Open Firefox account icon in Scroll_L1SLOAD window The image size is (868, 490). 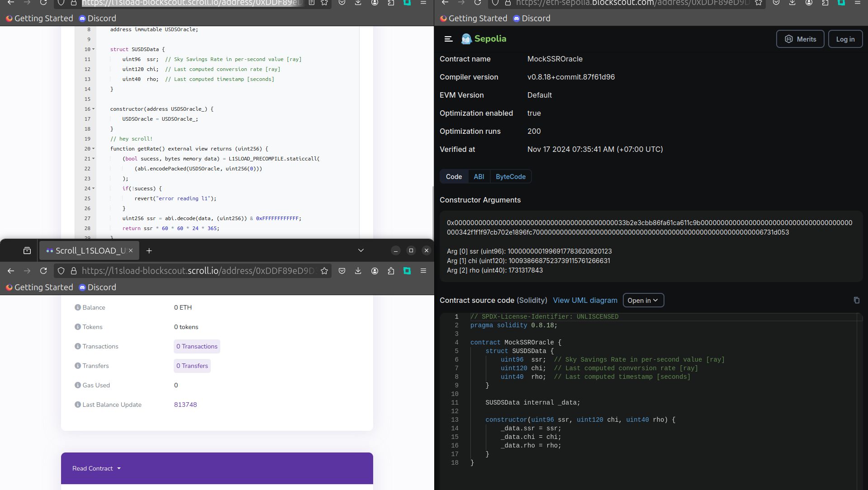pos(375,271)
